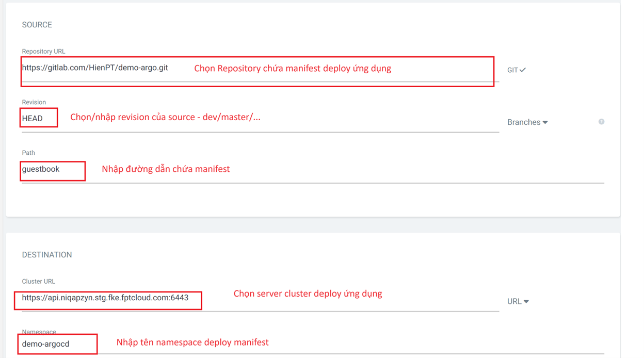Click the red note "Chọn server cluster deploy"

point(308,294)
